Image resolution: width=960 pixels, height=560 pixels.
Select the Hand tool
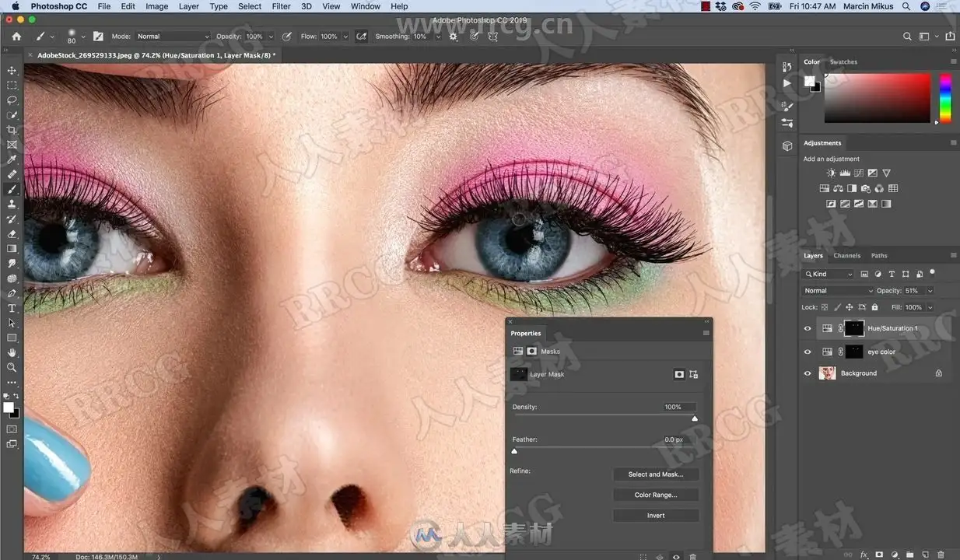(12, 352)
